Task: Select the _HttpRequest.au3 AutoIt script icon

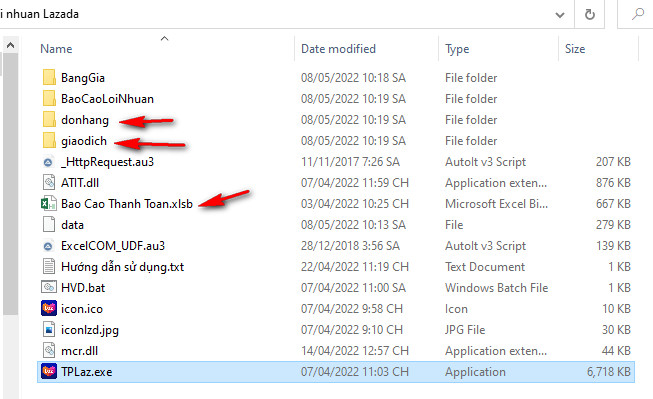Action: [48, 162]
